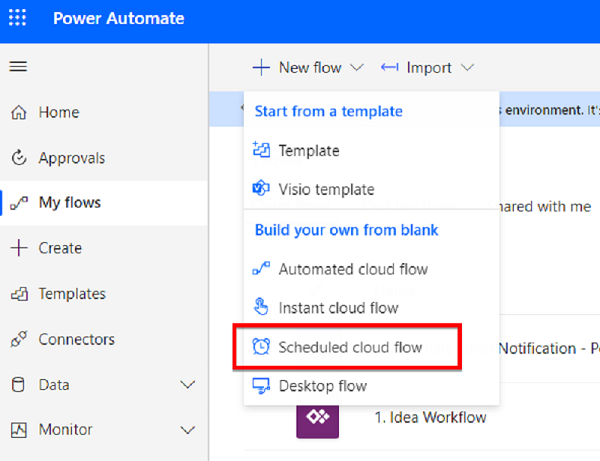Open the 1. Idea Workflow flow
This screenshot has width=600, height=461.
click(430, 417)
